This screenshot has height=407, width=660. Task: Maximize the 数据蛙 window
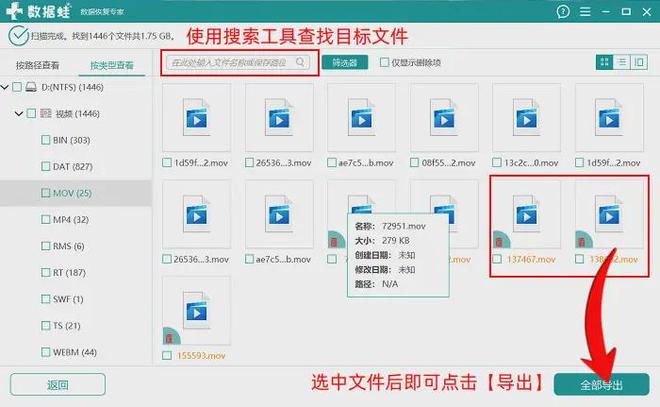626,12
